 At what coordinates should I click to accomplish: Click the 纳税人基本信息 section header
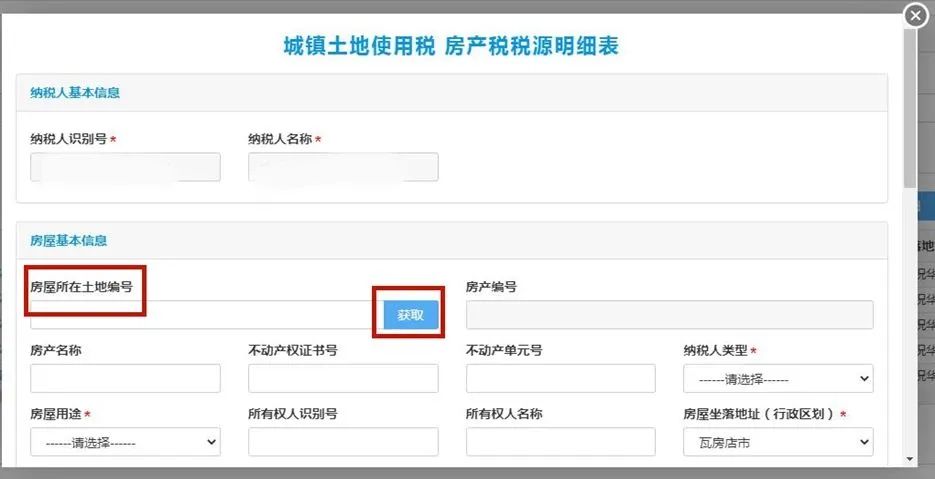point(451,92)
